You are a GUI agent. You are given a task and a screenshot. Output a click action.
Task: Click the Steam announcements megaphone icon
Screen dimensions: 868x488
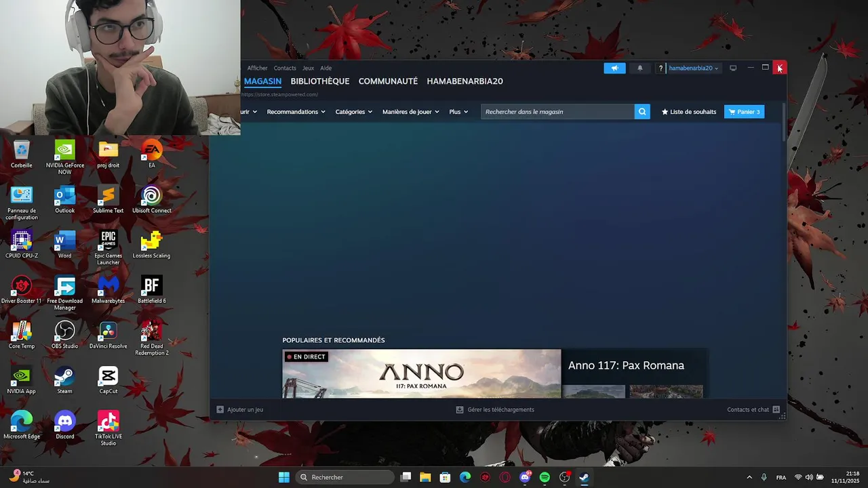(x=614, y=68)
